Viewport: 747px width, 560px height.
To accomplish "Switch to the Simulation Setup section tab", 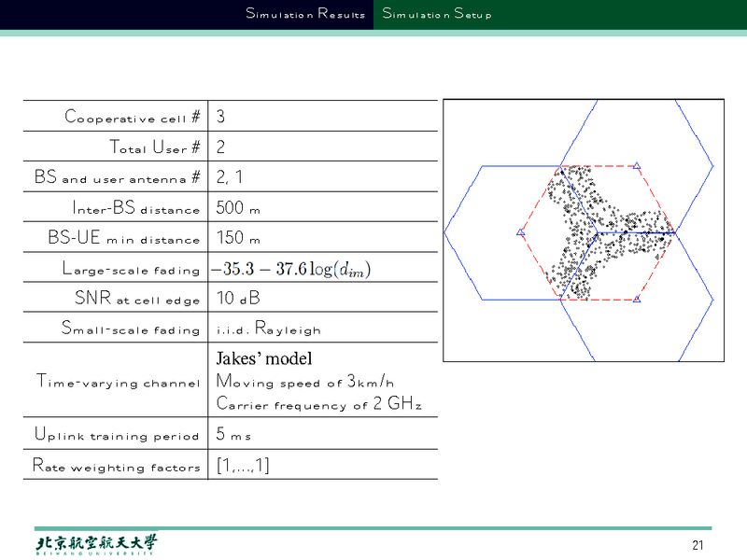I will [436, 14].
